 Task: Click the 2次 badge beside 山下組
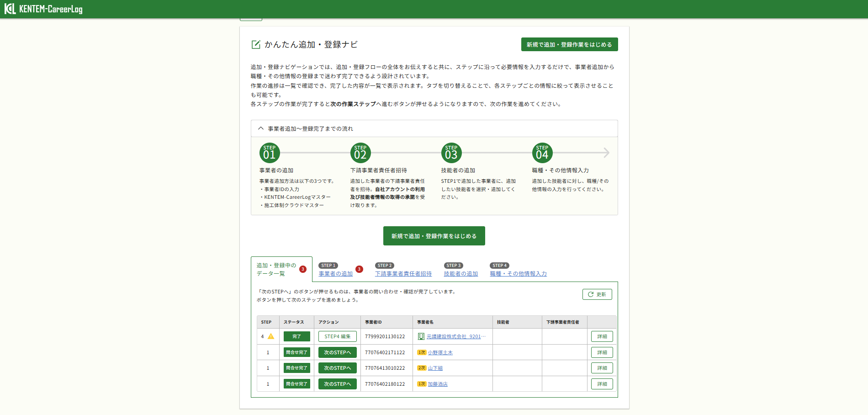click(x=422, y=368)
